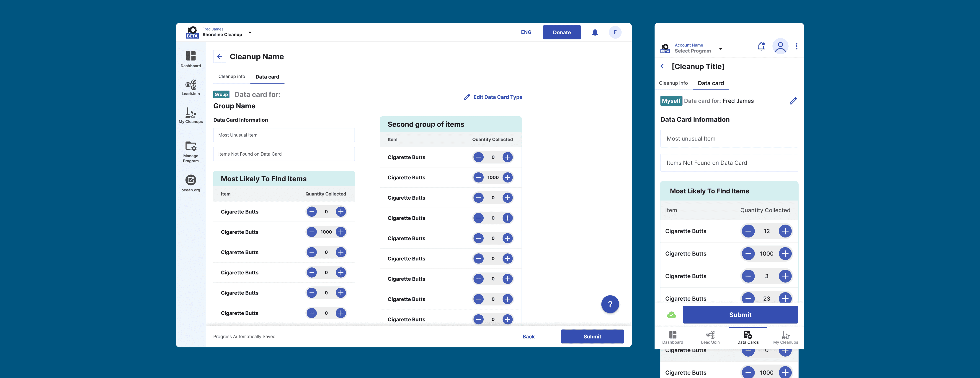Click plus on mobile row showing 3
This screenshot has height=378, width=980.
point(785,276)
